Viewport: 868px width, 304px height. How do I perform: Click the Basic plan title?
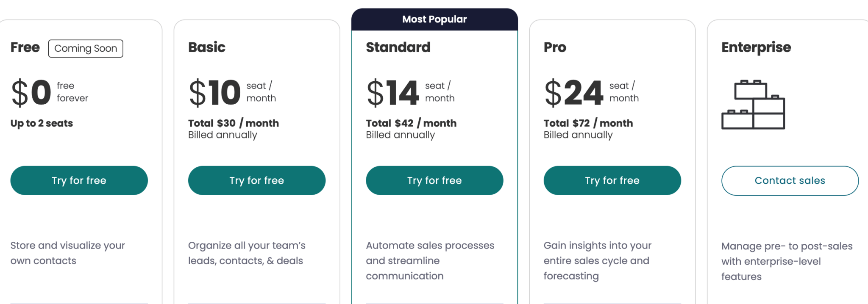click(x=206, y=47)
